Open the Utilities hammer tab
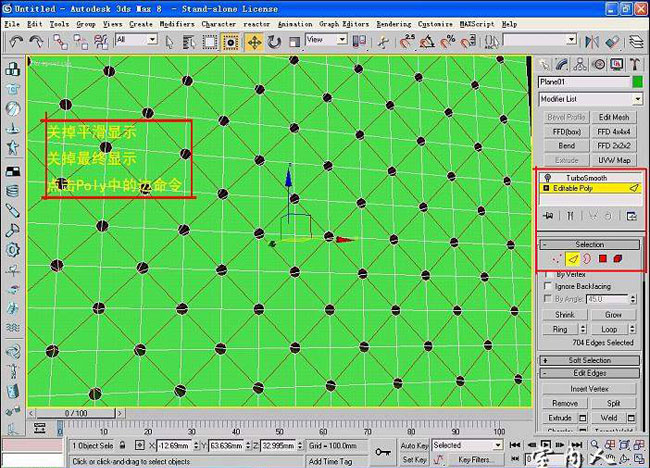Image resolution: width=650 pixels, height=468 pixels. (x=635, y=64)
